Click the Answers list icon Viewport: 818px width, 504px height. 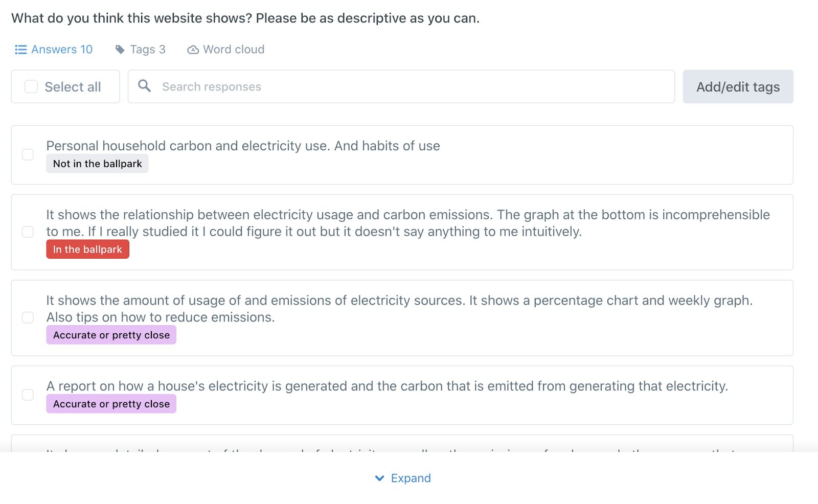click(20, 50)
